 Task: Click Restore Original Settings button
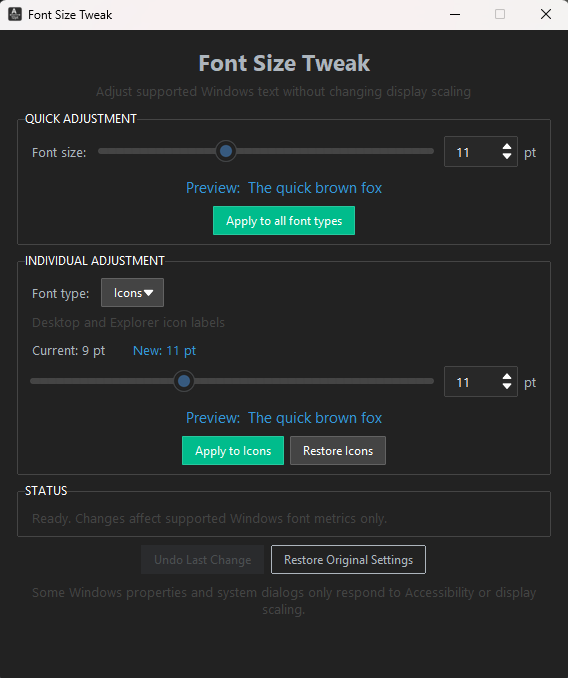(x=348, y=560)
